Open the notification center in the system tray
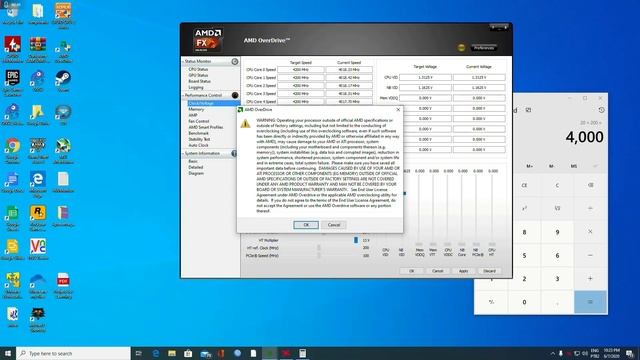The width and height of the screenshot is (640, 360). [630, 353]
